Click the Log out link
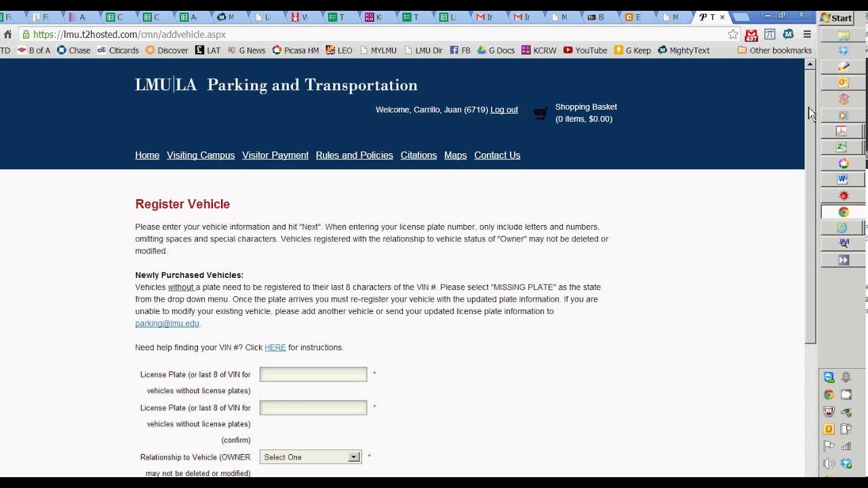 click(x=504, y=110)
